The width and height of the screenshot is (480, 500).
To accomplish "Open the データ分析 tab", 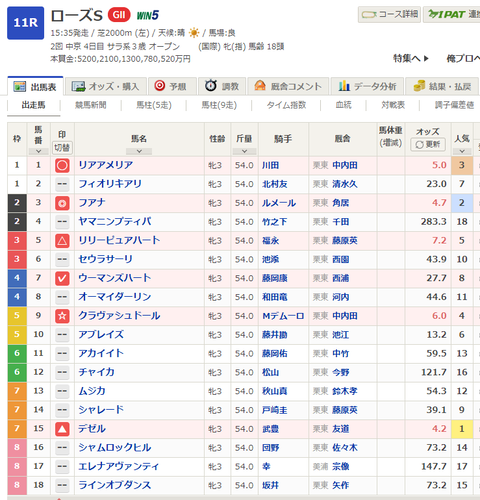I will click(x=367, y=87).
